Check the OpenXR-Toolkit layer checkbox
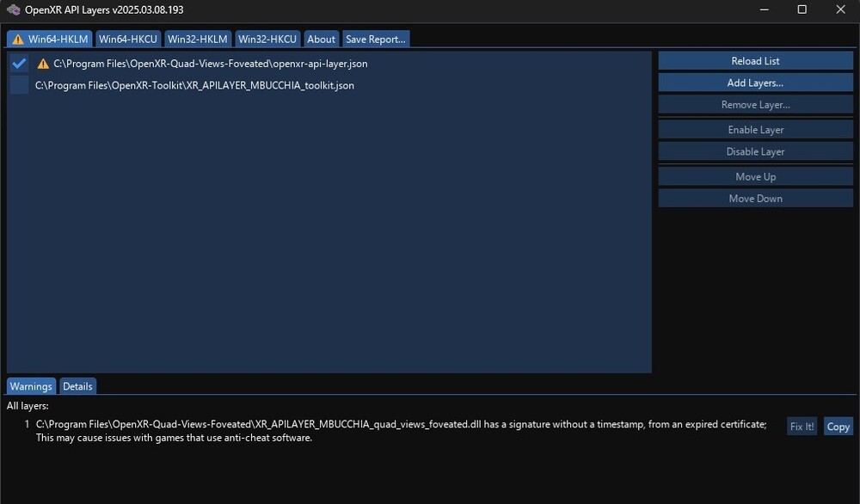The width and height of the screenshot is (860, 504). coord(19,85)
